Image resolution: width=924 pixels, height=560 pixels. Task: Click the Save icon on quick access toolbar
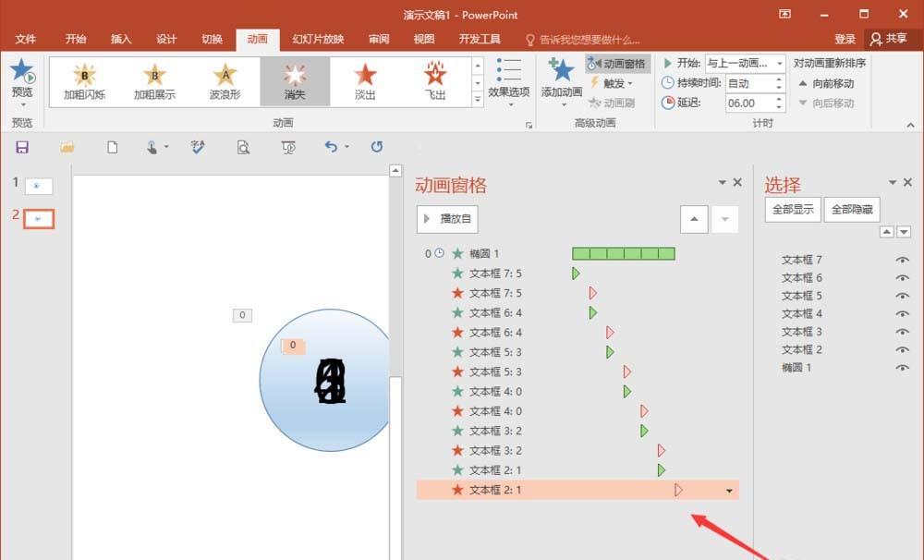pyautogui.click(x=22, y=147)
